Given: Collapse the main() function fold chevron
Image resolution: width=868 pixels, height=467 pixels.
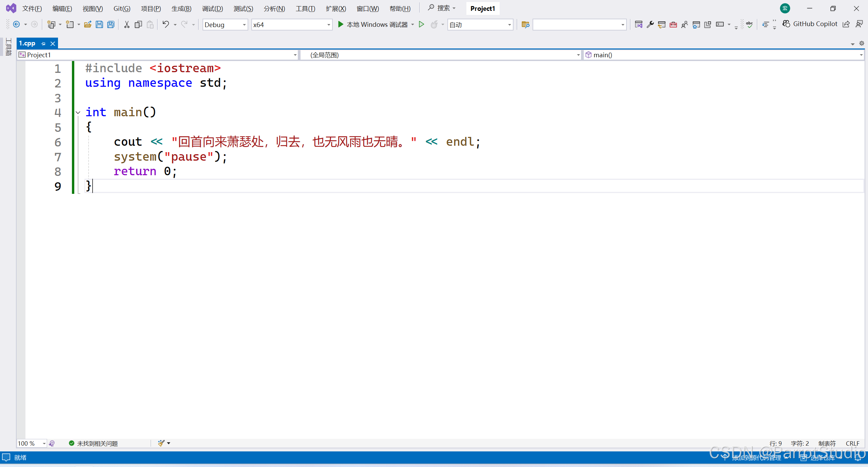Looking at the screenshot, I should tap(78, 112).
